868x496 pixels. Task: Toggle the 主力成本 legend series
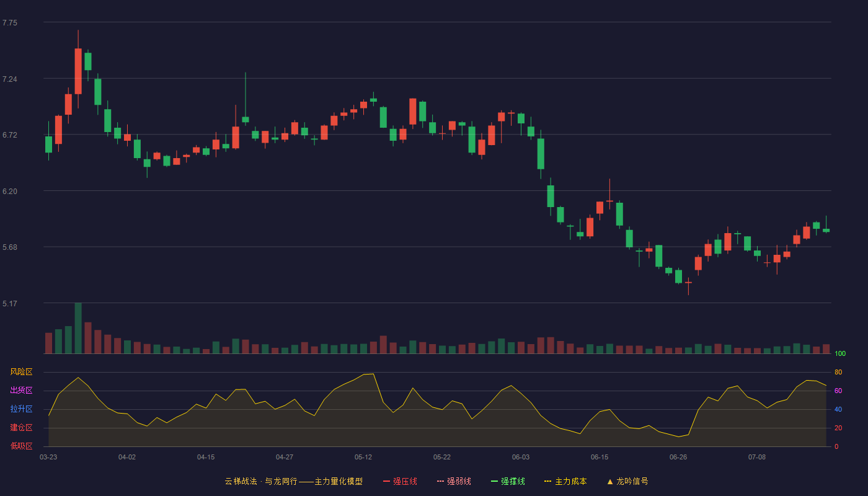[565, 481]
